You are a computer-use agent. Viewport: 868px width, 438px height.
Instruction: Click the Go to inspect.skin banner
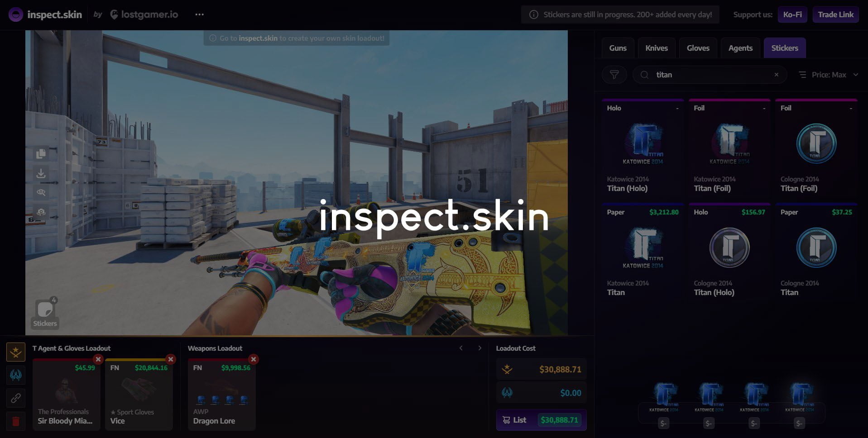coord(297,38)
